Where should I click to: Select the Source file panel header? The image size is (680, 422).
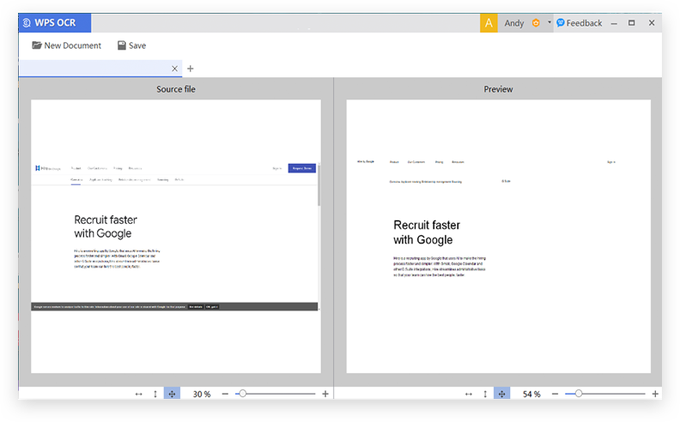(x=176, y=89)
